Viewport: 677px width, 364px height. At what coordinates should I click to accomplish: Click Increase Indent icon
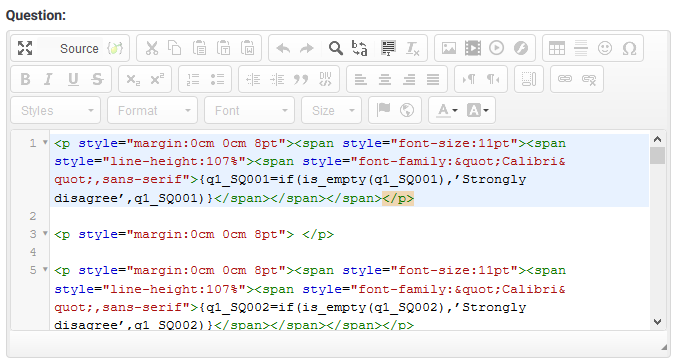(x=277, y=79)
